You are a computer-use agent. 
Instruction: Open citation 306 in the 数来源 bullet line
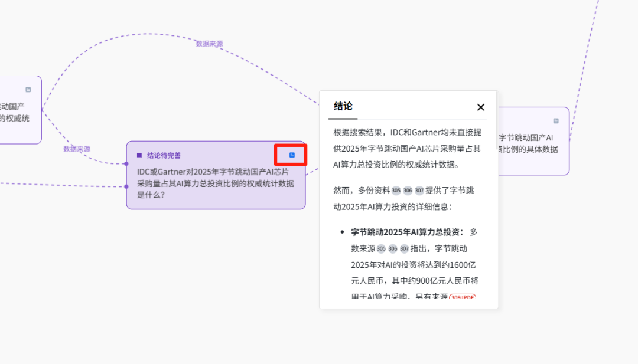(x=393, y=248)
